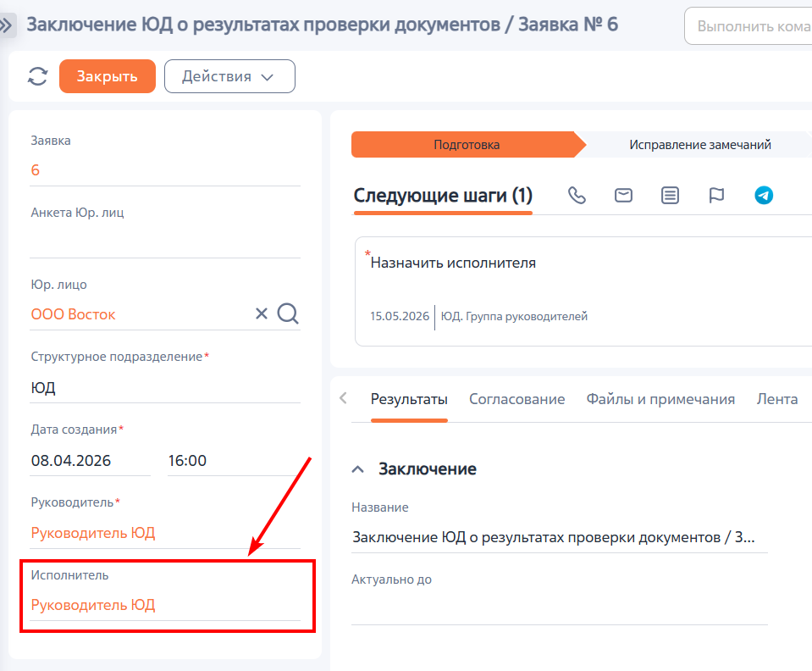Open the Заявка link 6

36,170
